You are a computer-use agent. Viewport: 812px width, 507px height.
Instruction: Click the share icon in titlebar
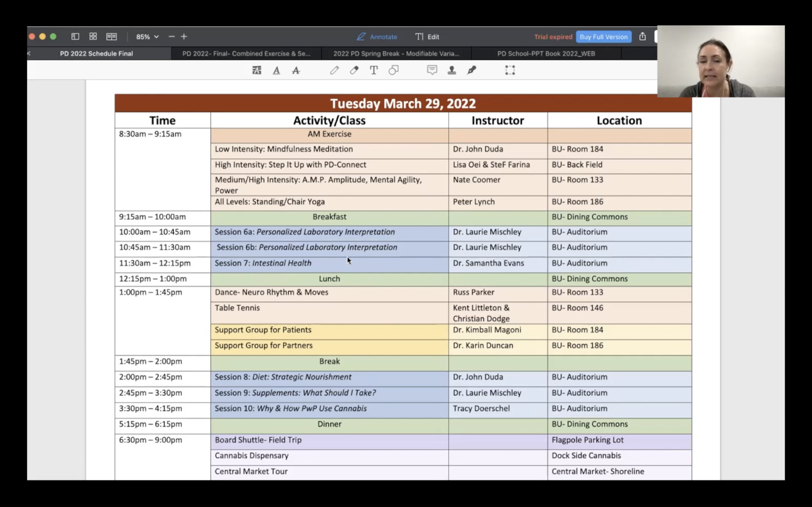coord(642,37)
